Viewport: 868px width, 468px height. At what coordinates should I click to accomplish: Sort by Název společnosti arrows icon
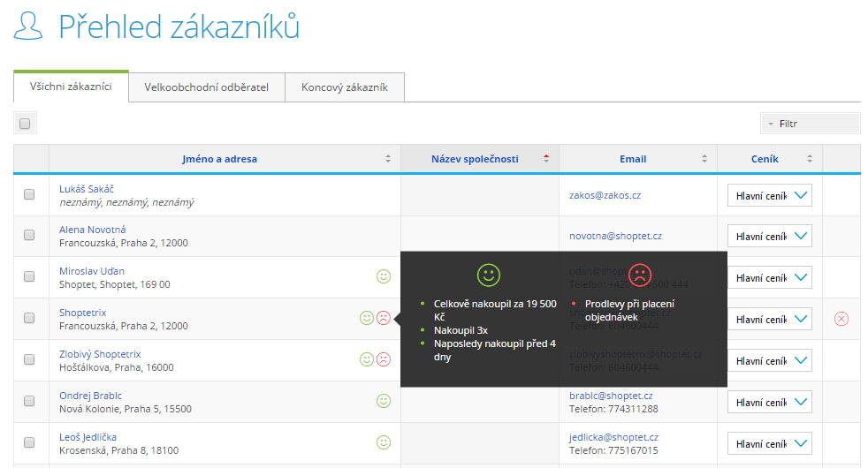click(546, 159)
